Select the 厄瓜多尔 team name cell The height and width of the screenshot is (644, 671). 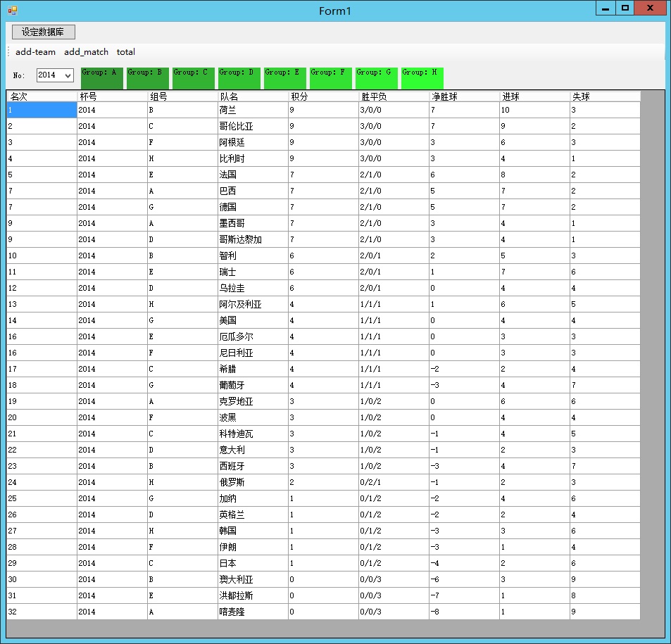click(x=253, y=336)
